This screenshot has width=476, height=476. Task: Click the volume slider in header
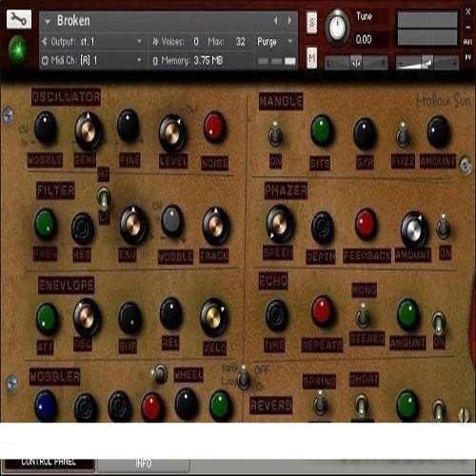[x=427, y=63]
